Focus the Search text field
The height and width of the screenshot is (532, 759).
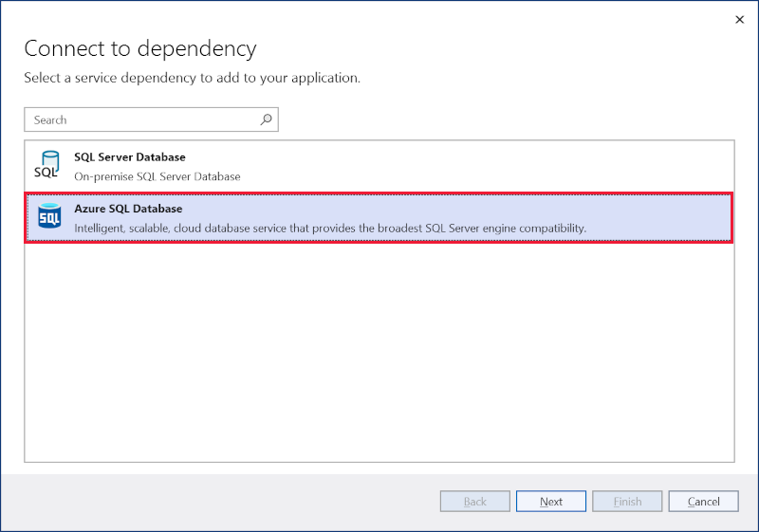coord(142,119)
